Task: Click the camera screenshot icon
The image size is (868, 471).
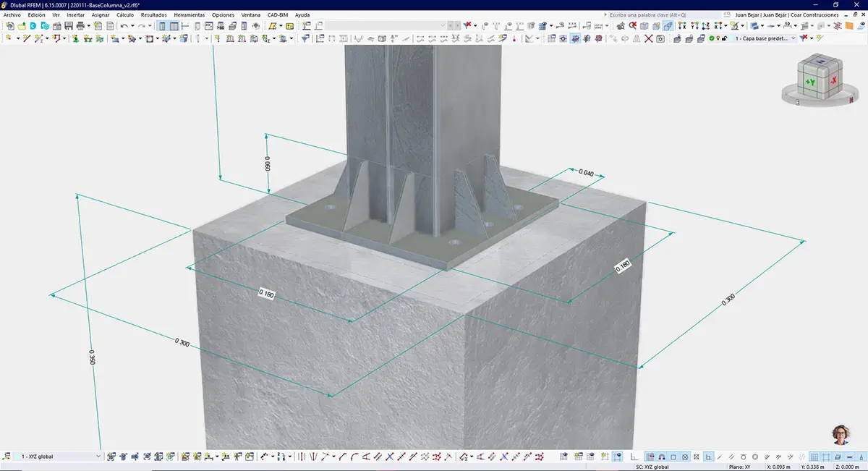Action: click(660, 38)
